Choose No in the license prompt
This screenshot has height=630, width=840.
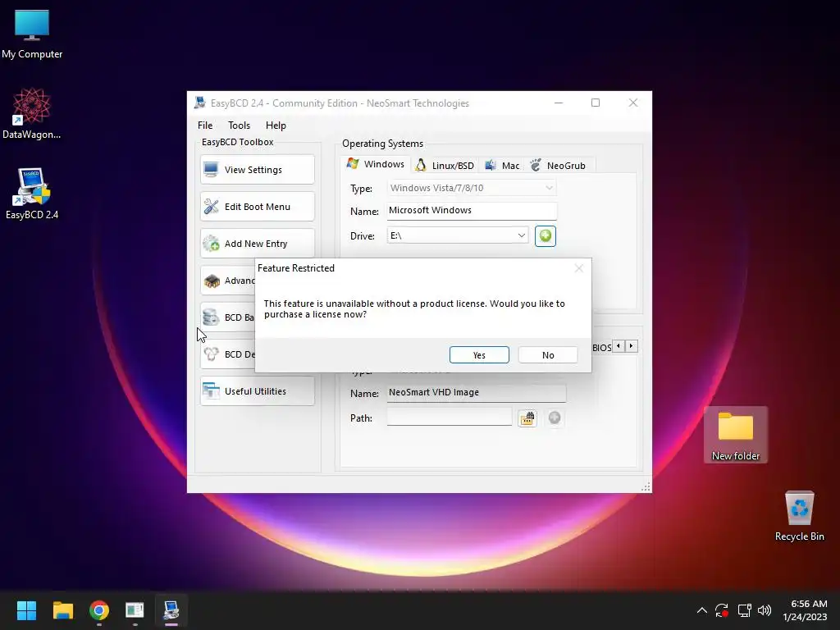[x=547, y=354]
